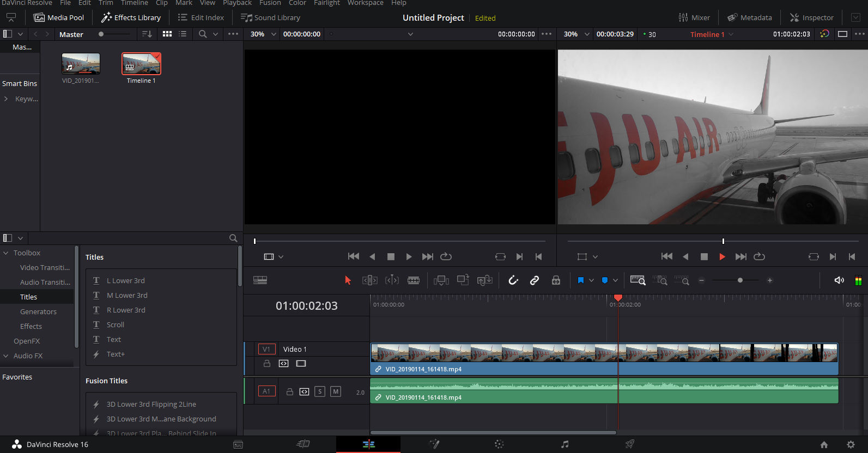Open the Fairlight menu

click(327, 3)
